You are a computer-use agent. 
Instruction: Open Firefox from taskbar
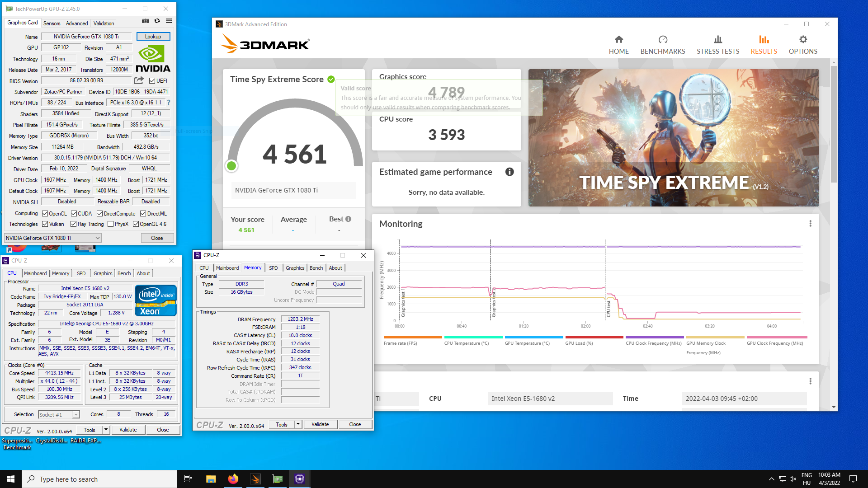pyautogui.click(x=233, y=479)
